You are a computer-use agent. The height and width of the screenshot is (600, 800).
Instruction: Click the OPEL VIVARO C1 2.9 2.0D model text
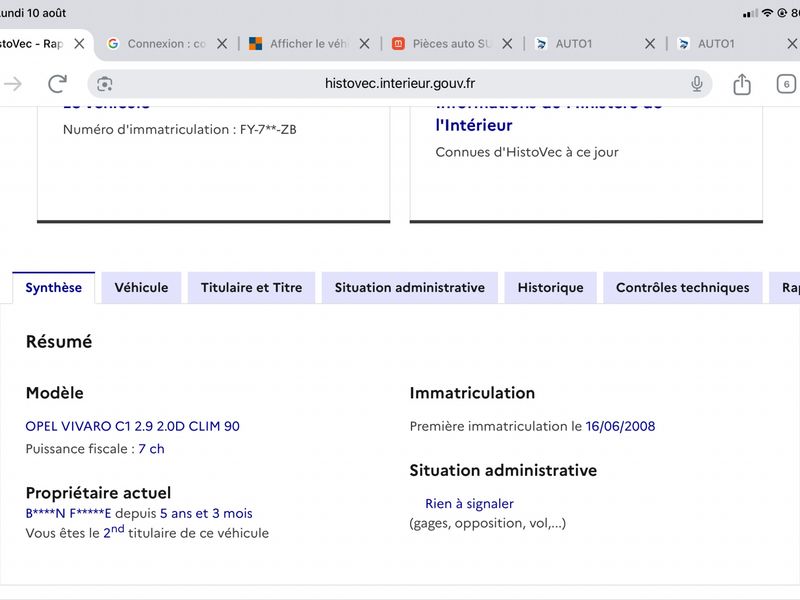click(133, 426)
